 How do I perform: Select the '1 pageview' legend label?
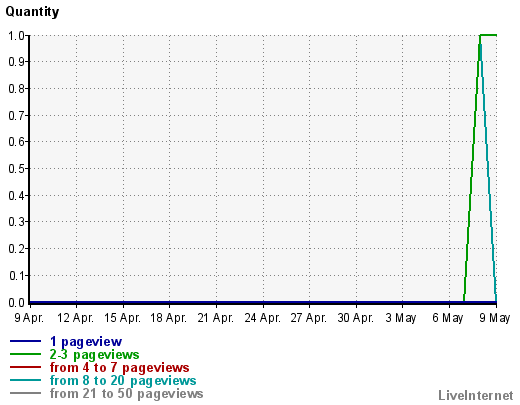pyautogui.click(x=86, y=342)
